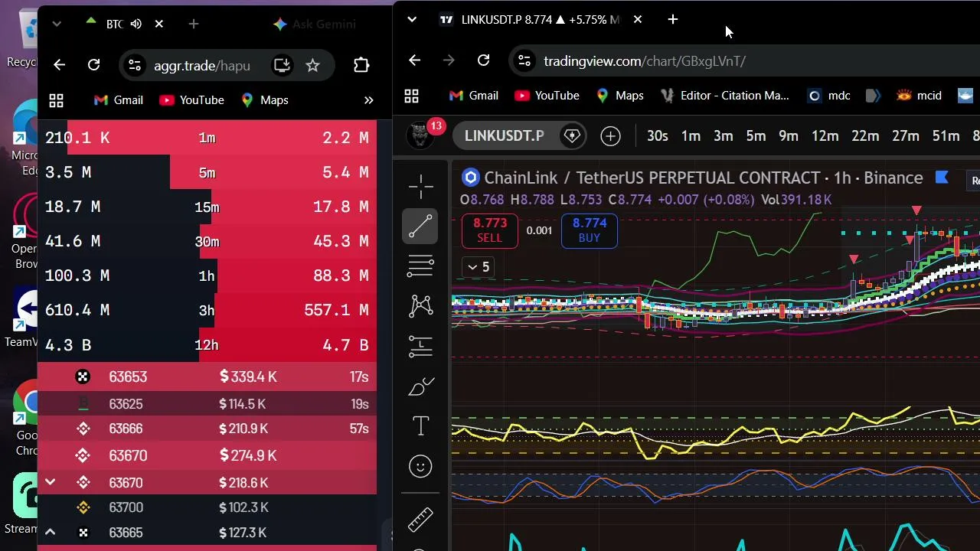The height and width of the screenshot is (551, 980).
Task: Open Maps bookmark in the TradingView window
Action: (x=619, y=96)
